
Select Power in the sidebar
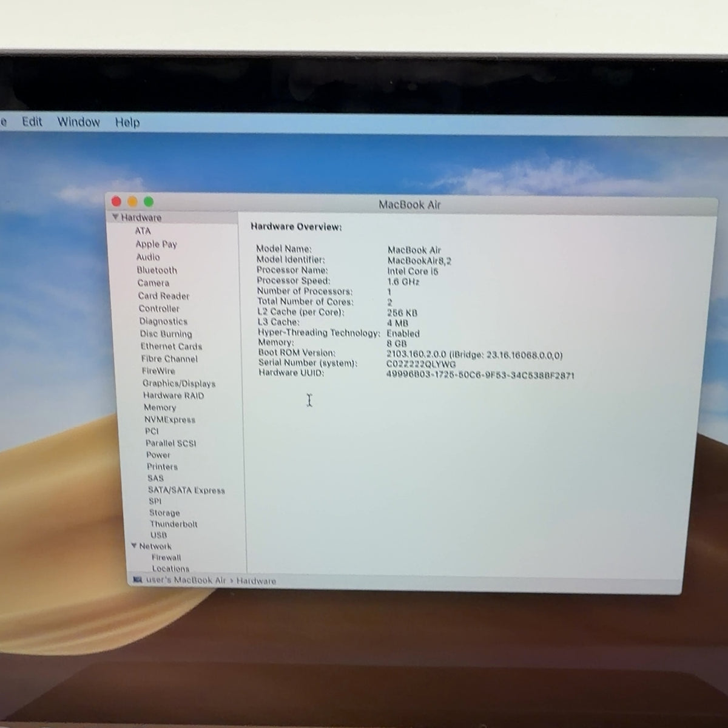(158, 454)
